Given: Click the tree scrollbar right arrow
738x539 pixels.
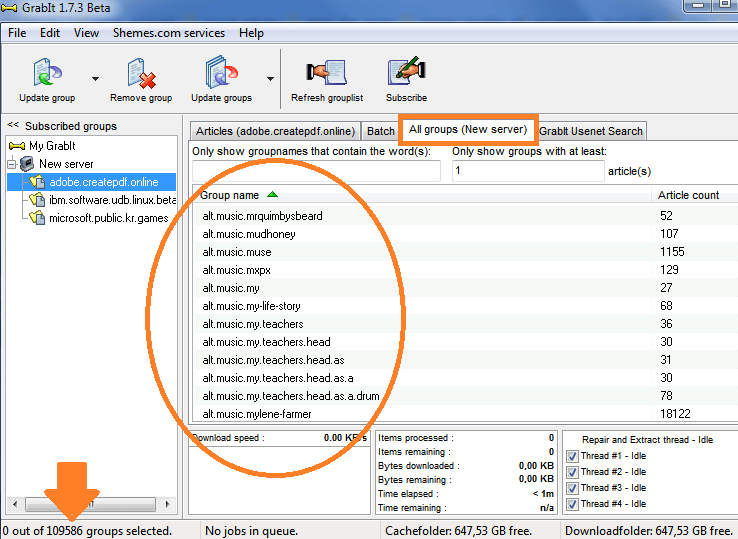Looking at the screenshot, I should 168,504.
